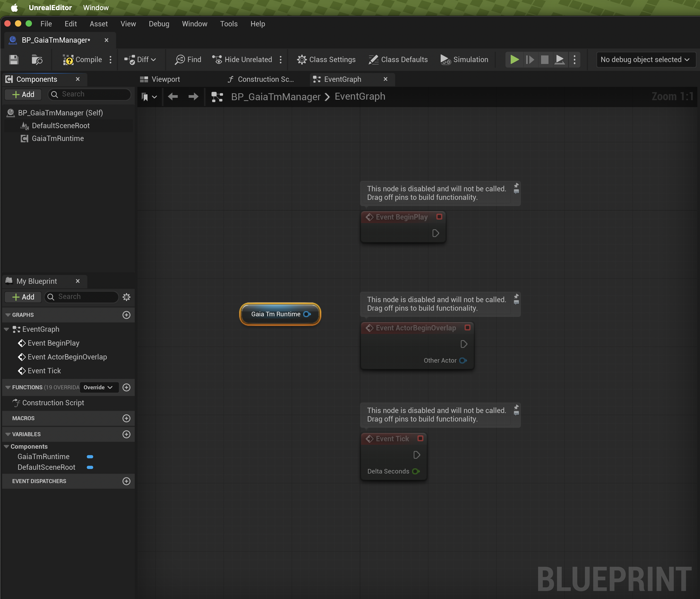Navigate back in graph history
The image size is (700, 599).
[173, 97]
